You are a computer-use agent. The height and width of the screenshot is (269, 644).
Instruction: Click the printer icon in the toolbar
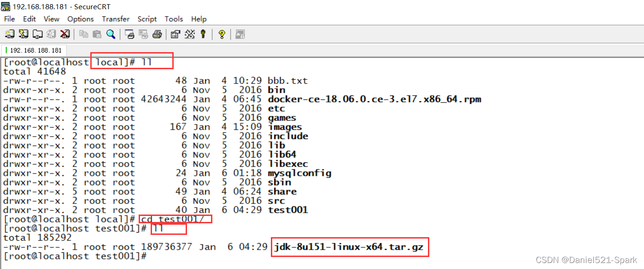tap(157, 34)
